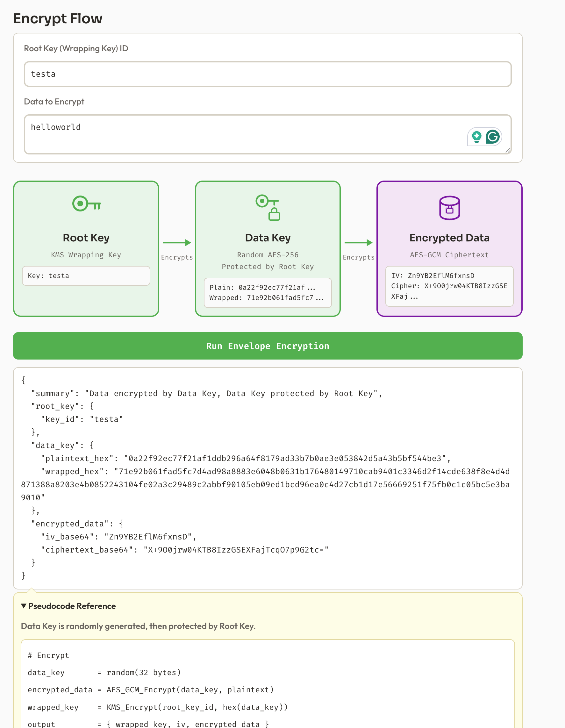Click the 'Random AES-256' subtitle
Viewport: 565px width, 728px height.
click(x=268, y=255)
